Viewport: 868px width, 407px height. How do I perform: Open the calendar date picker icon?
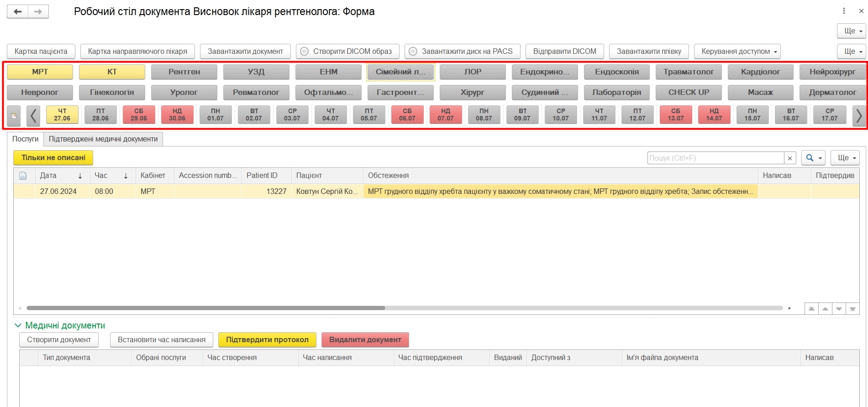tap(14, 116)
